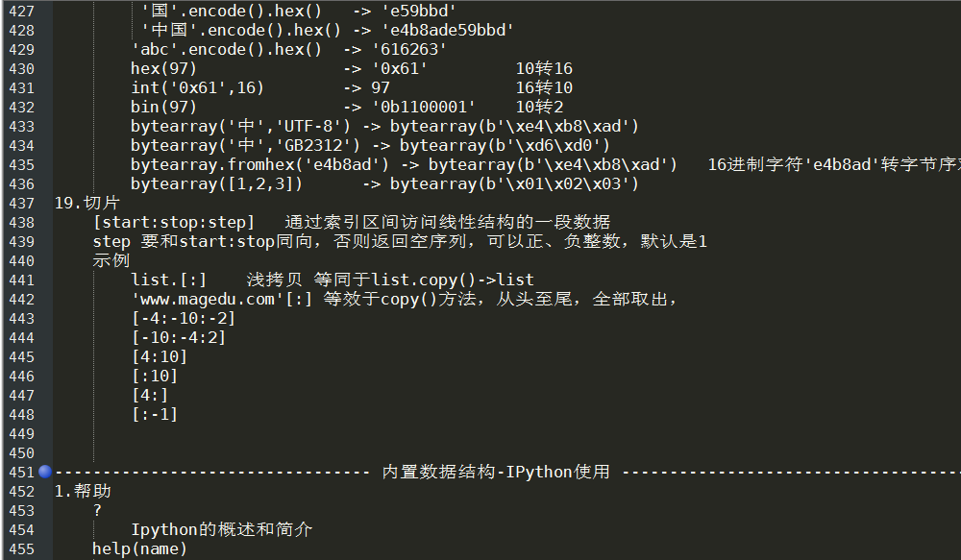The image size is (961, 560).
Task: Click the bytearray([1,2,3]) expression
Action: coord(216,183)
